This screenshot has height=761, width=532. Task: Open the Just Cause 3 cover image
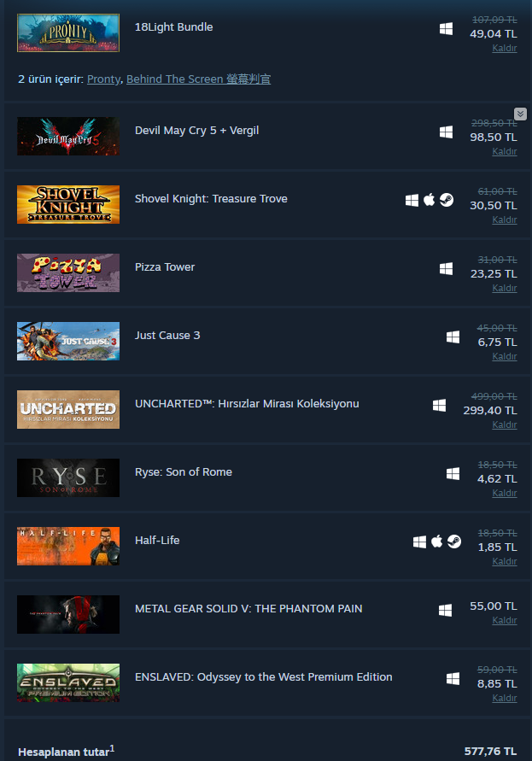[68, 341]
